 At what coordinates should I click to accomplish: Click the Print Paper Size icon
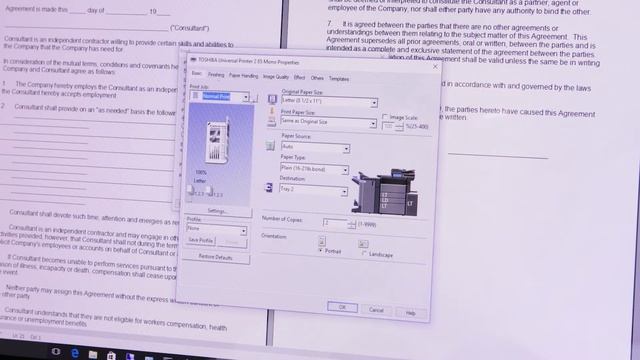[x=271, y=119]
